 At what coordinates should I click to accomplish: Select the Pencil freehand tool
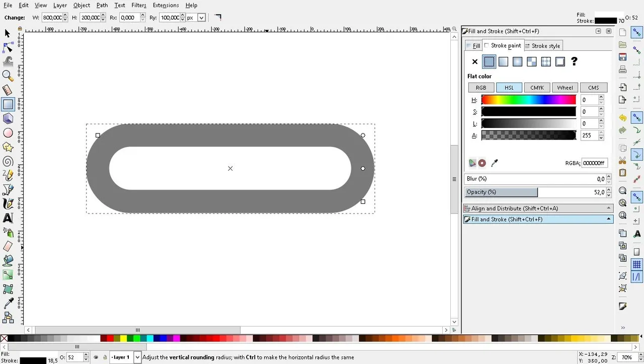click(x=8, y=176)
